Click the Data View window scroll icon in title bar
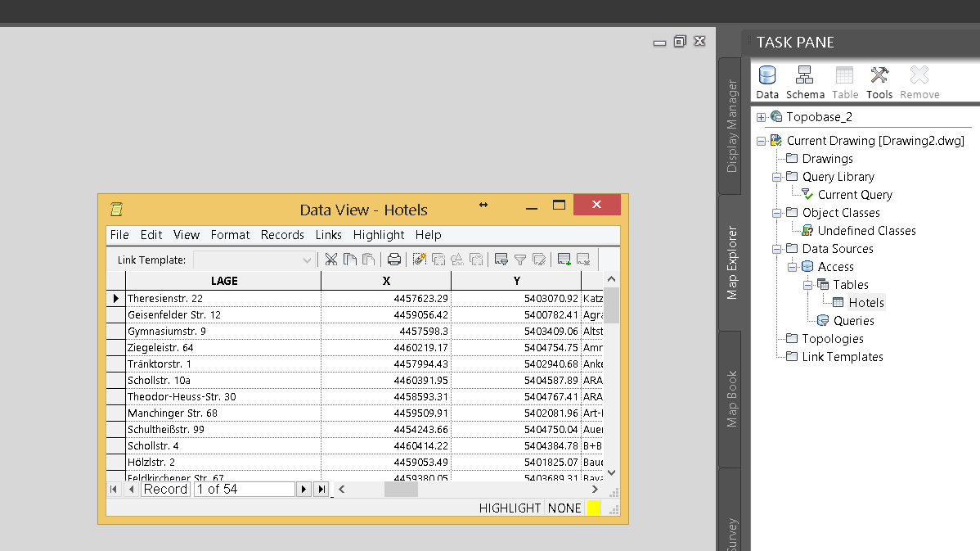The width and height of the screenshot is (980, 551). [116, 210]
